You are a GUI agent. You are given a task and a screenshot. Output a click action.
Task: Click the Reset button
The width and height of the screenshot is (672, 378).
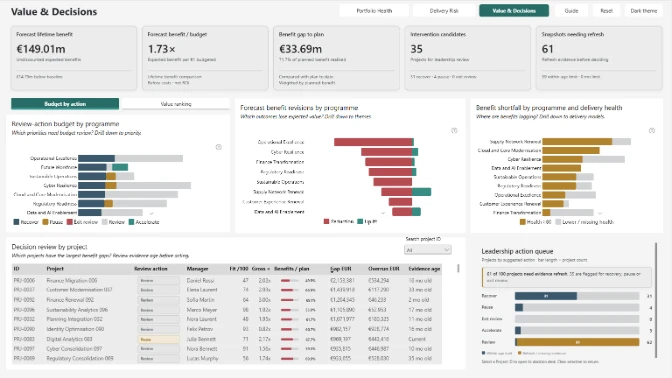606,11
